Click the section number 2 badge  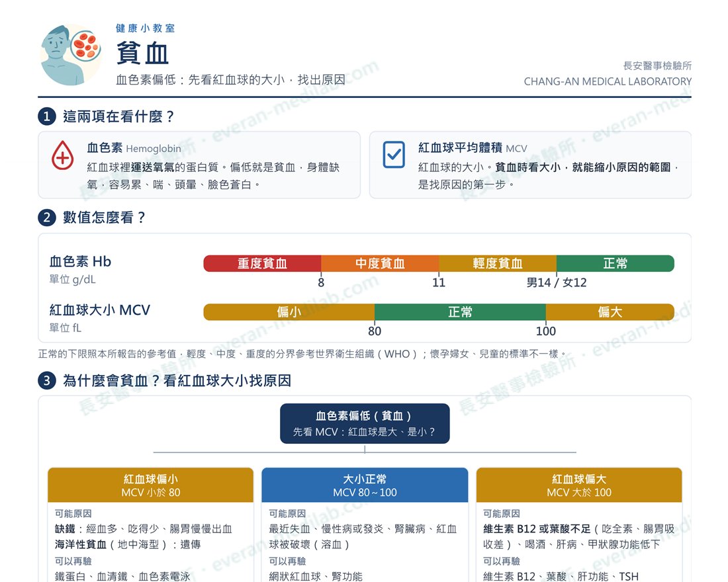pos(47,217)
